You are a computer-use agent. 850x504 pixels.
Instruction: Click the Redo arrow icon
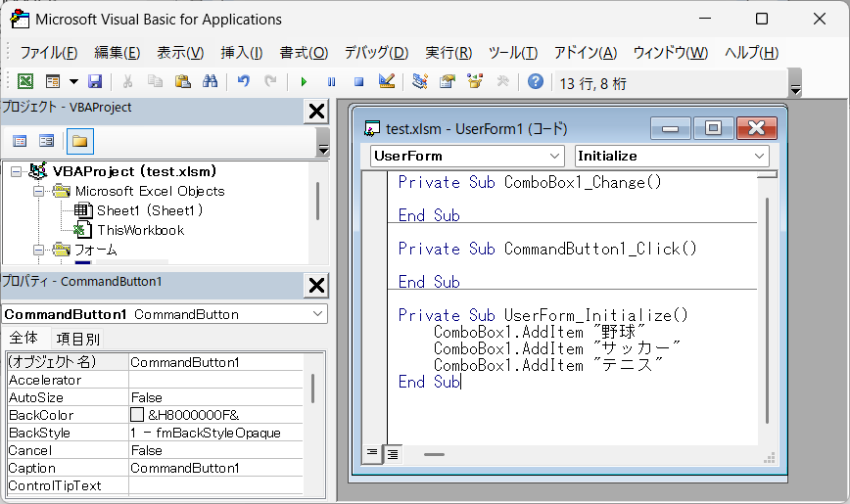pos(270,82)
